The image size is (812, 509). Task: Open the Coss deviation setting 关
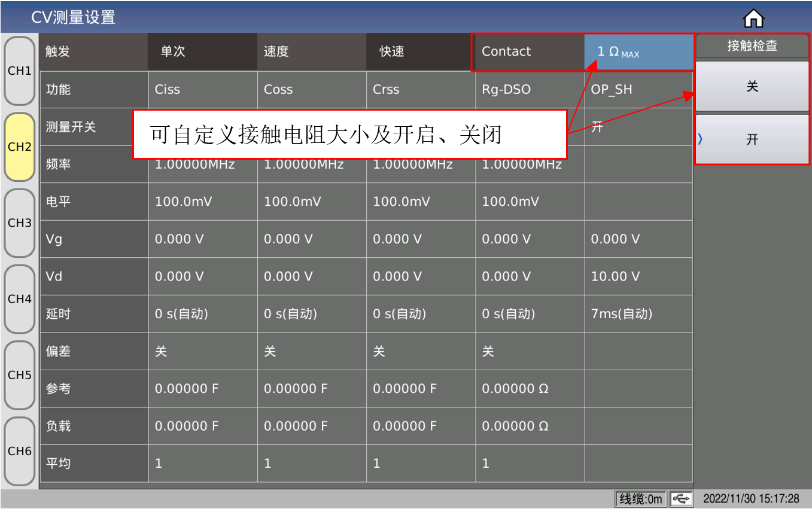tap(311, 351)
